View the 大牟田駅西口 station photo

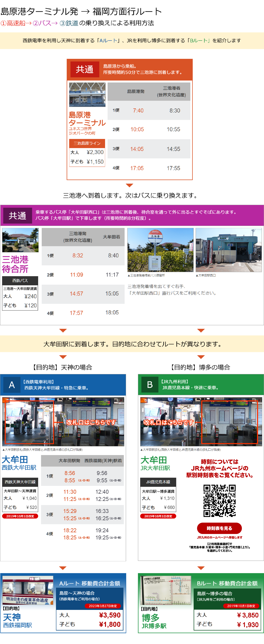[x=229, y=250]
